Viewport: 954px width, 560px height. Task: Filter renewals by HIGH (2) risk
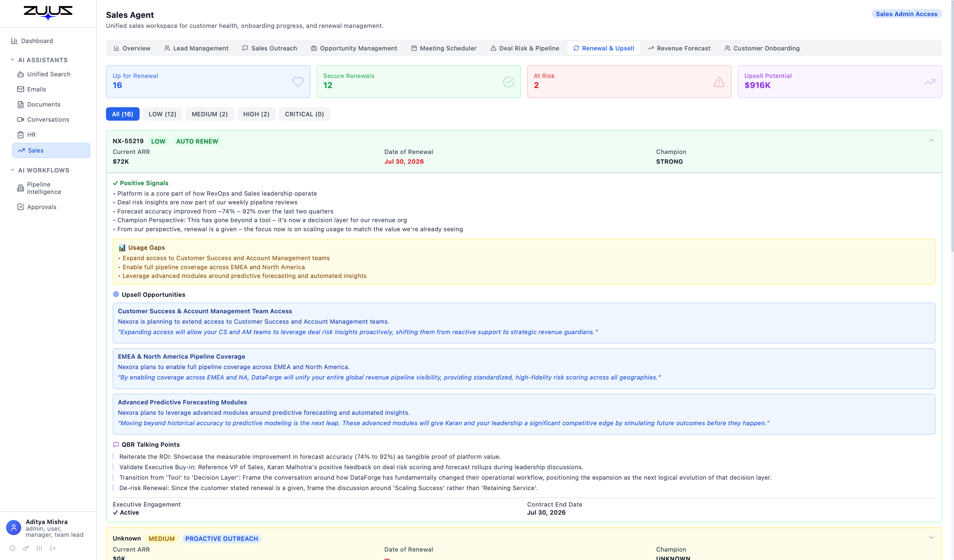(x=256, y=114)
